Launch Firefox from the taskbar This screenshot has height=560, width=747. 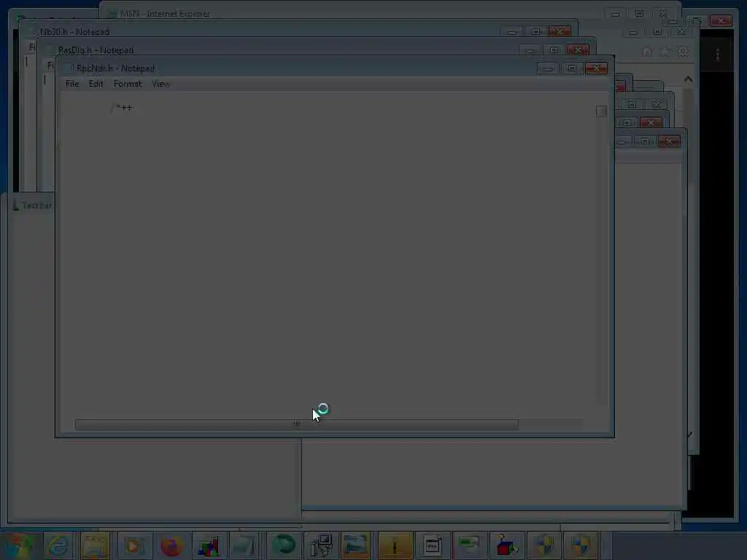(172, 545)
